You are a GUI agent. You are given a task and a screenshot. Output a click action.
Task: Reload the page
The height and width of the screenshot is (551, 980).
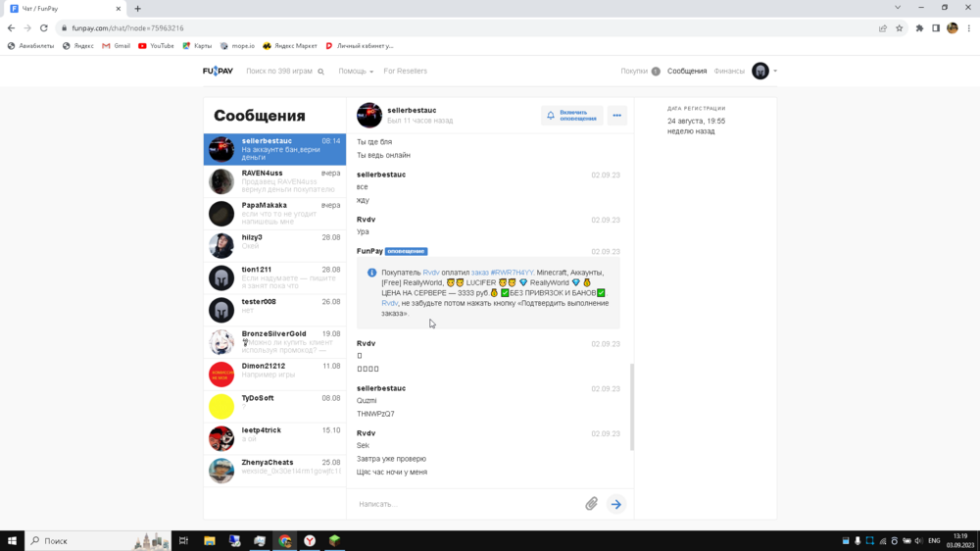tap(44, 28)
